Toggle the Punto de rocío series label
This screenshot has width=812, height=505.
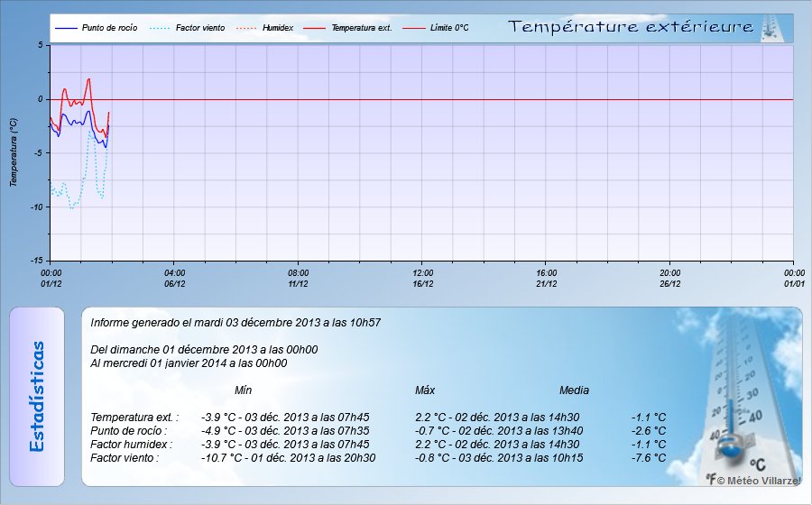109,29
